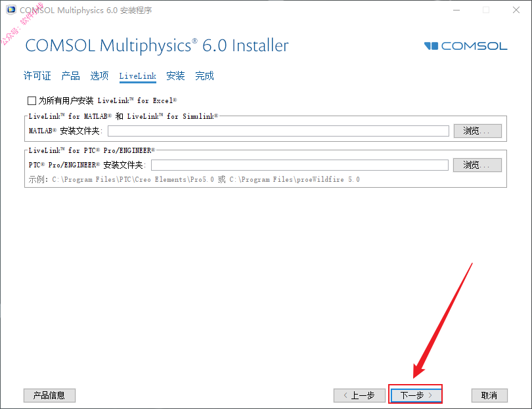Click the COMSOL Multiphysics 6.0 Installer heading

157,45
